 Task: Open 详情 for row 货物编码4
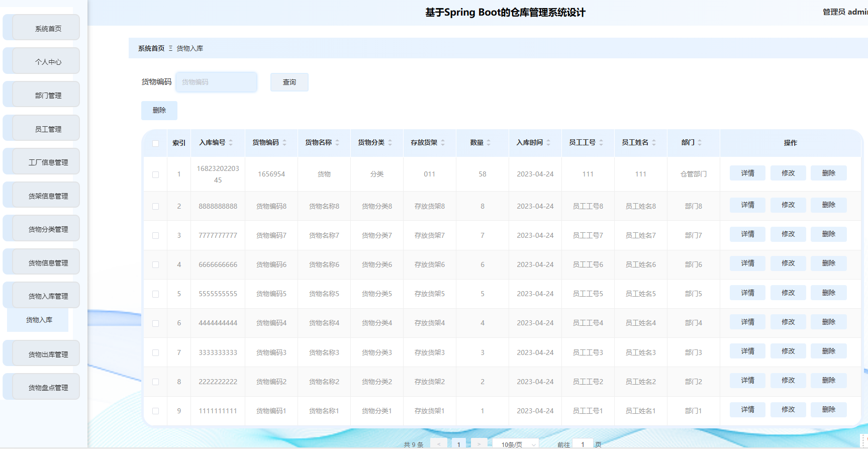(x=747, y=322)
